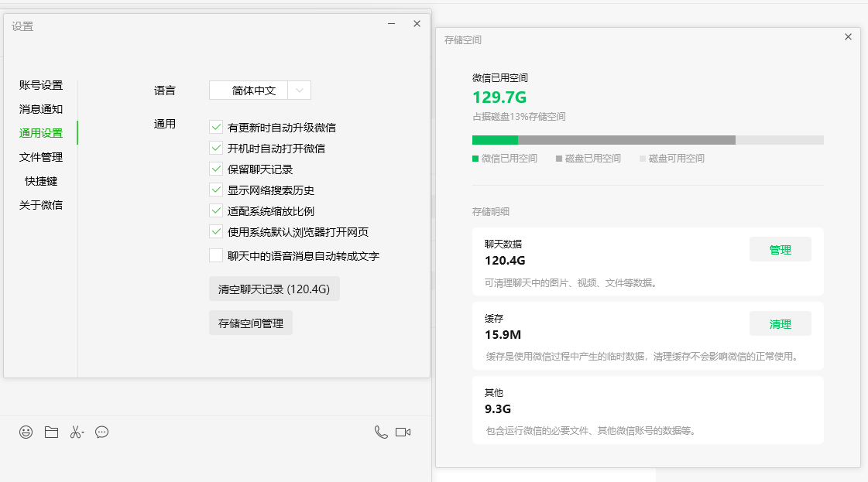The image size is (868, 482).
Task: Click the 其他 storage card title
Action: [494, 393]
